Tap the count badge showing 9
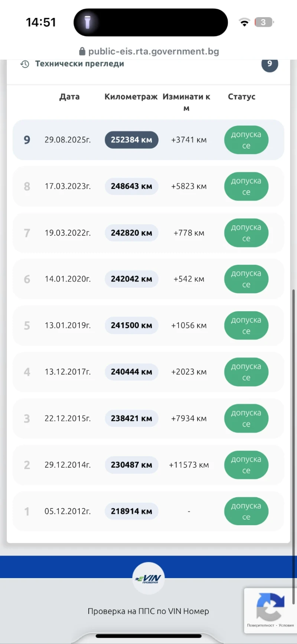Image resolution: width=297 pixels, height=644 pixels. coord(270,64)
